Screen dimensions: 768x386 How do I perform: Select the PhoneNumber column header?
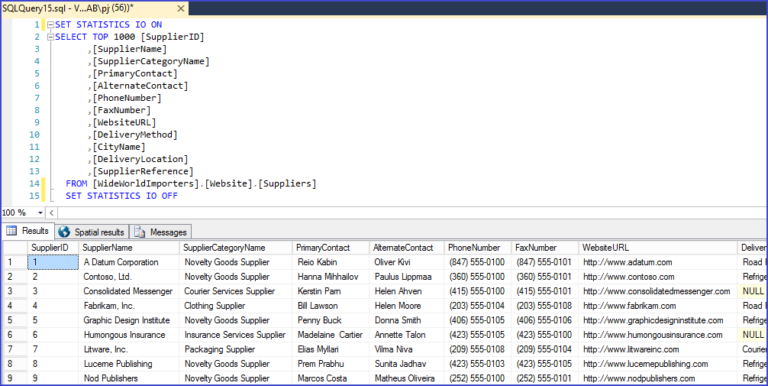[478, 248]
